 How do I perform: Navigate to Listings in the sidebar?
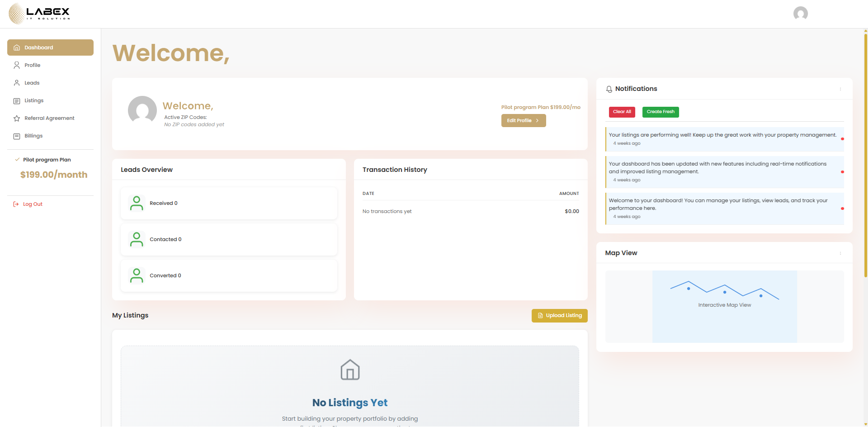tap(34, 100)
